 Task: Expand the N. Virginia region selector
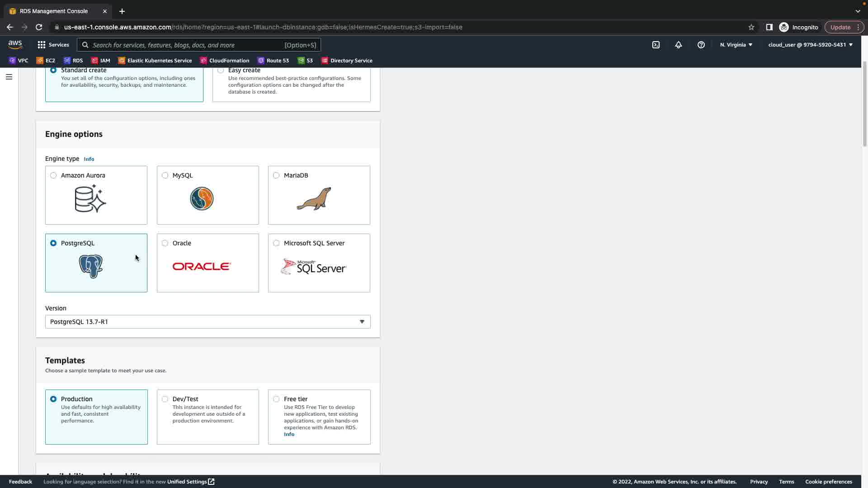click(736, 45)
